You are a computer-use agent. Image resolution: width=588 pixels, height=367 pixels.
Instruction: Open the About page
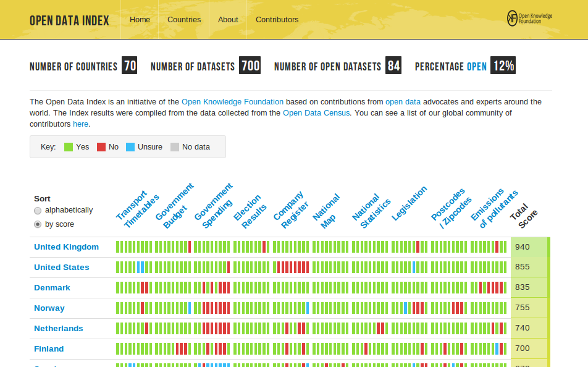228,20
